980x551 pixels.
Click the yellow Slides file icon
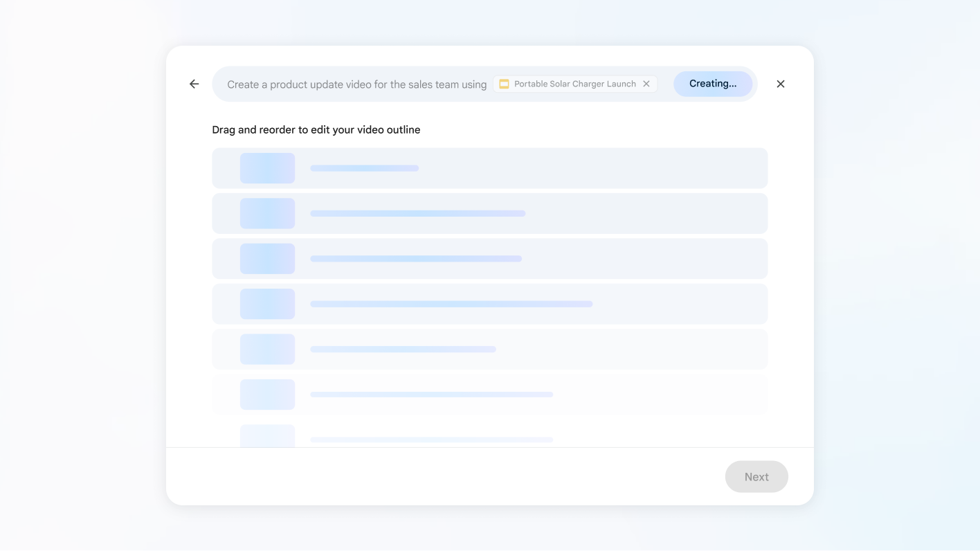tap(505, 84)
